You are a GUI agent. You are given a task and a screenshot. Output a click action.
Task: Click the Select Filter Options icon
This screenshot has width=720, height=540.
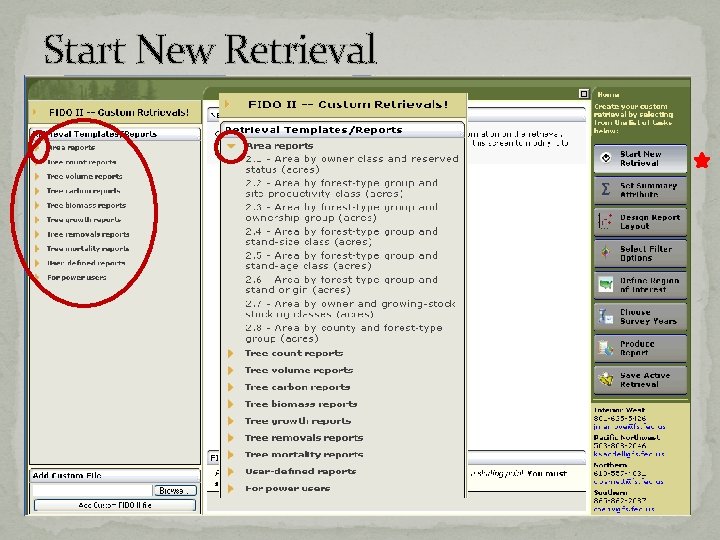pyautogui.click(x=606, y=253)
